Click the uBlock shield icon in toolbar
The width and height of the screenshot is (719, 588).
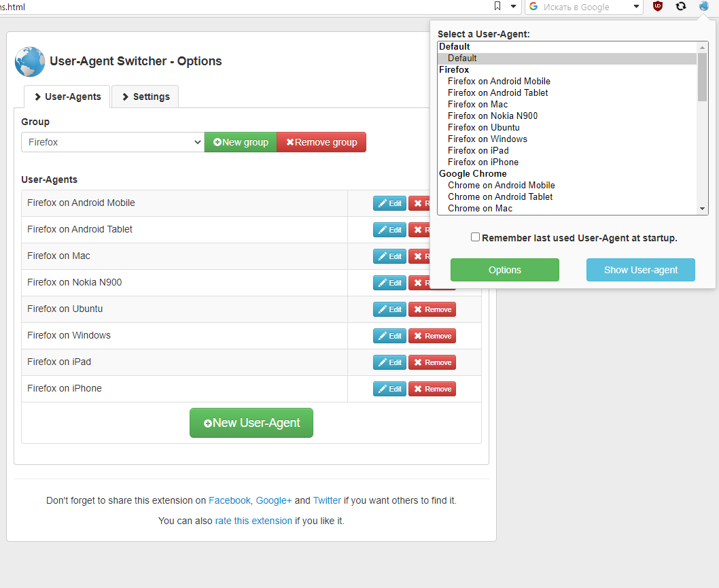658,6
